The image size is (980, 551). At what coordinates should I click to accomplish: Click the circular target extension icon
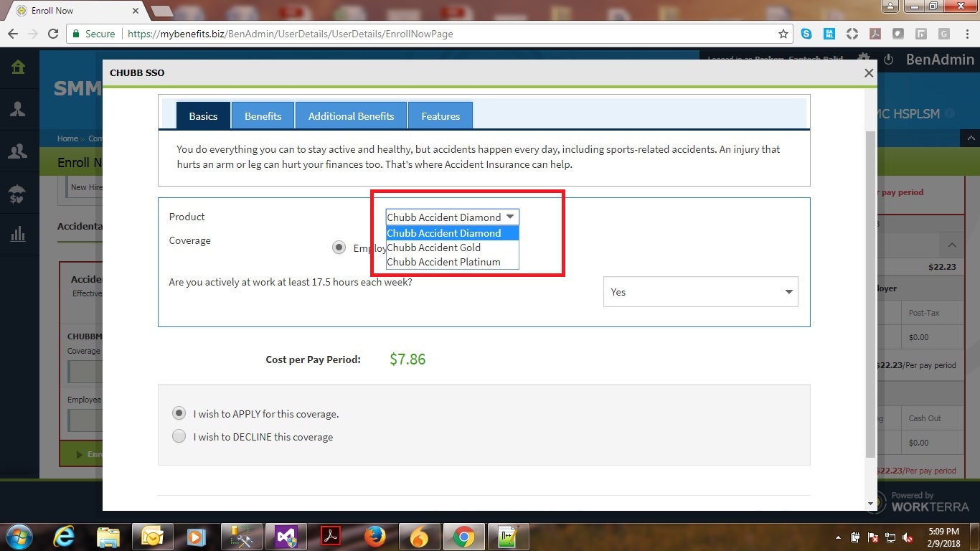pyautogui.click(x=852, y=34)
